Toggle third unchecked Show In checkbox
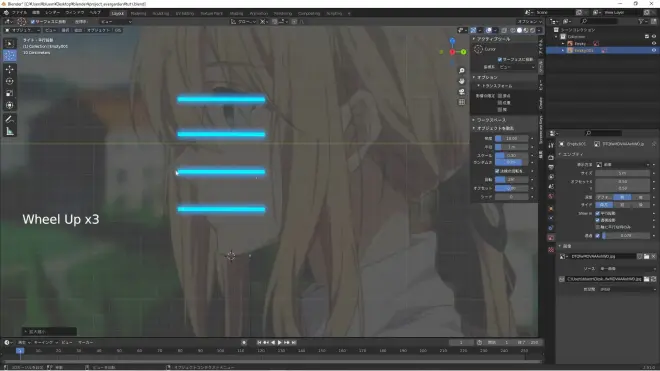The width and height of the screenshot is (660, 371). pos(597,227)
